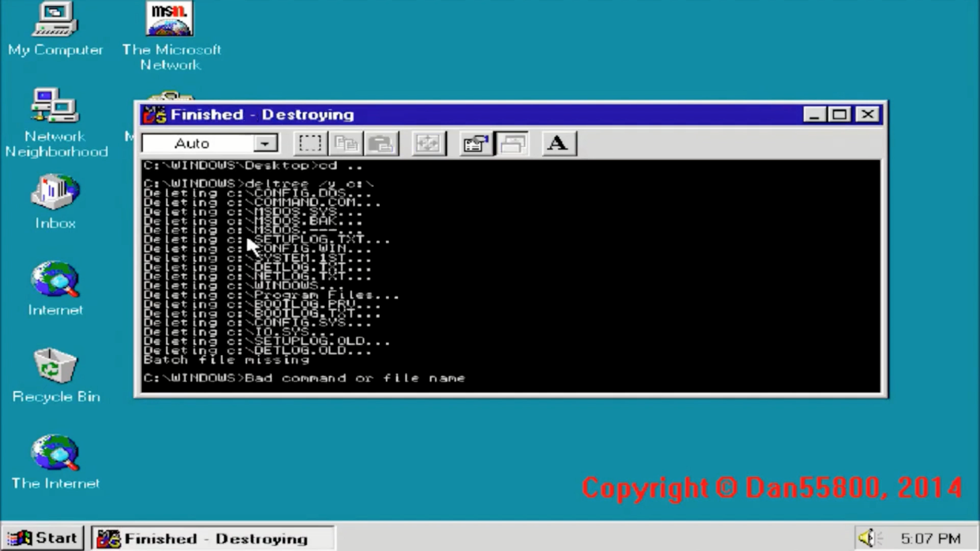Select the Font button in toolbar
The image size is (980, 551).
pos(557,143)
